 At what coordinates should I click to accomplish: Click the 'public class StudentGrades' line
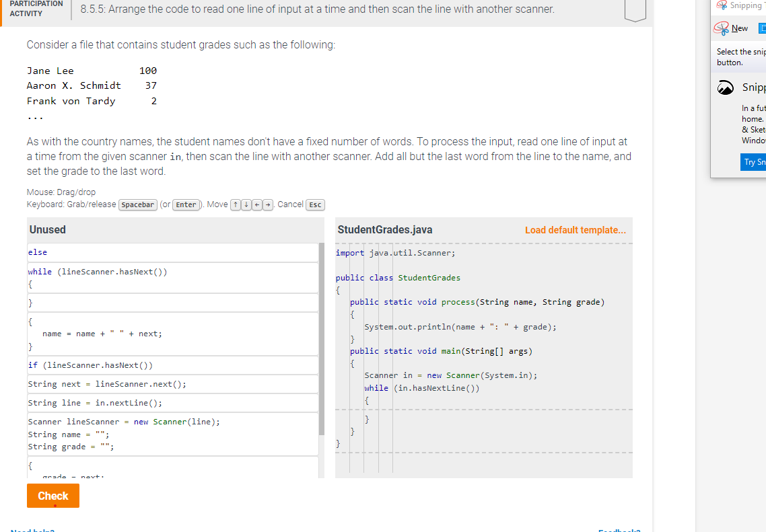point(398,278)
